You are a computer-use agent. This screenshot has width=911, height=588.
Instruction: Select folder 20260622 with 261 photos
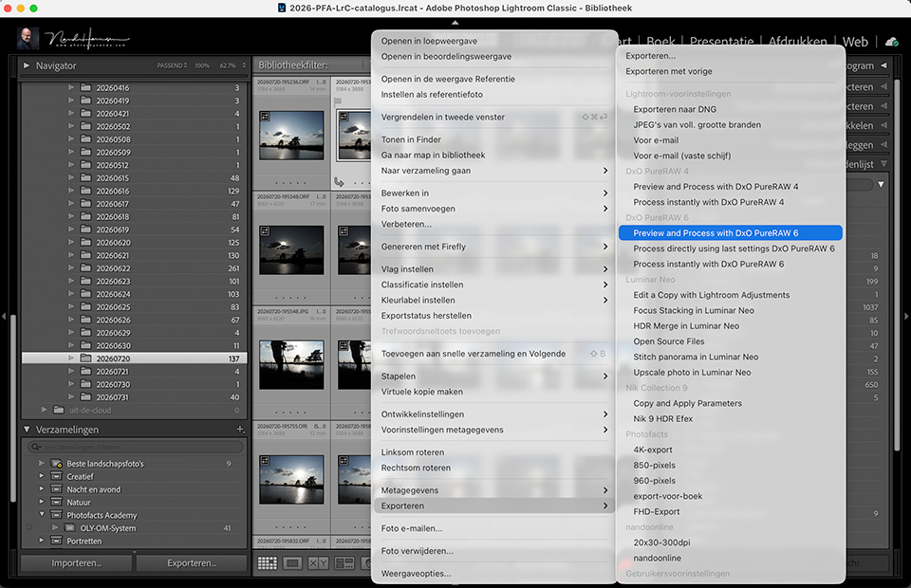[134, 268]
